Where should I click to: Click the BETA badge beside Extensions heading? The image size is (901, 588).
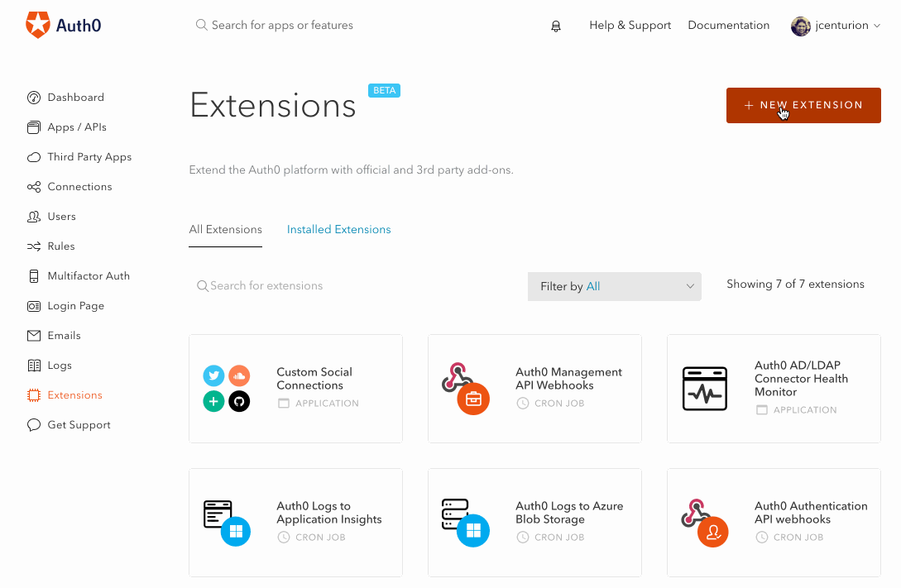click(384, 91)
